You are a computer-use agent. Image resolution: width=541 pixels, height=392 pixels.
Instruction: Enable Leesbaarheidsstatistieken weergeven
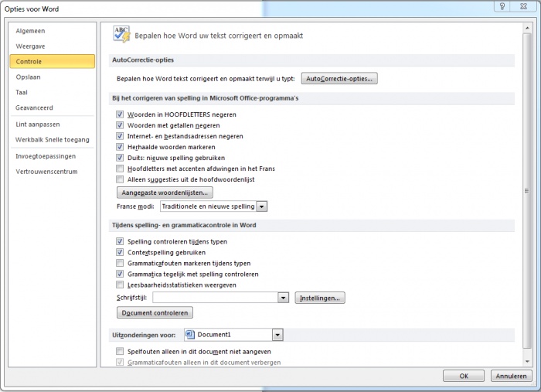120,285
